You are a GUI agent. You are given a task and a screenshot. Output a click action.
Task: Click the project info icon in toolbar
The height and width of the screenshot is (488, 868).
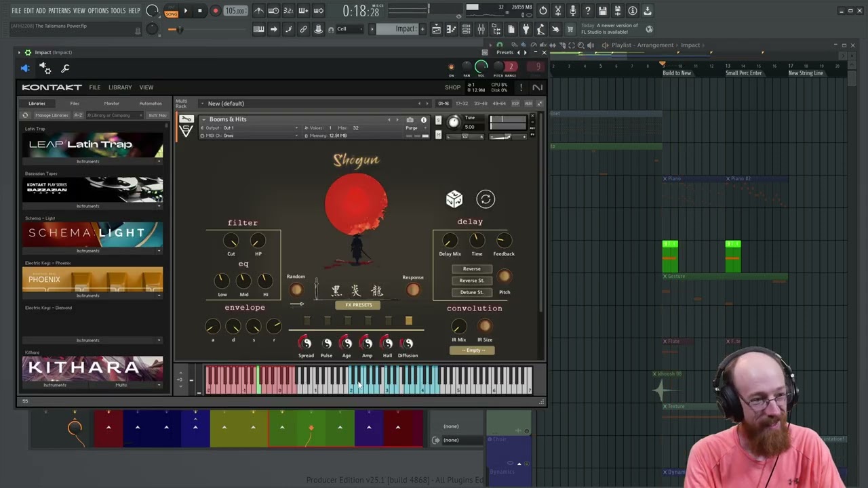point(632,11)
